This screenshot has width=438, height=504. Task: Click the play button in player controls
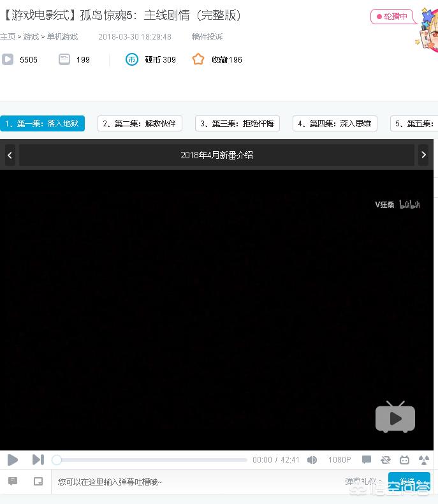coord(12,459)
